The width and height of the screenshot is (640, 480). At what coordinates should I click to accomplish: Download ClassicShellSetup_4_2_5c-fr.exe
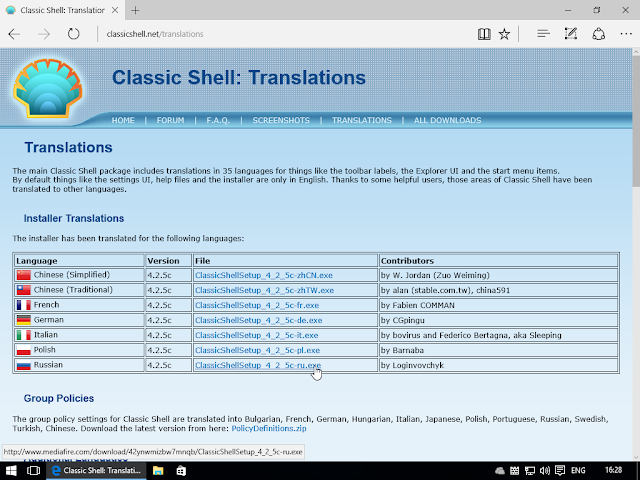pyautogui.click(x=257, y=305)
